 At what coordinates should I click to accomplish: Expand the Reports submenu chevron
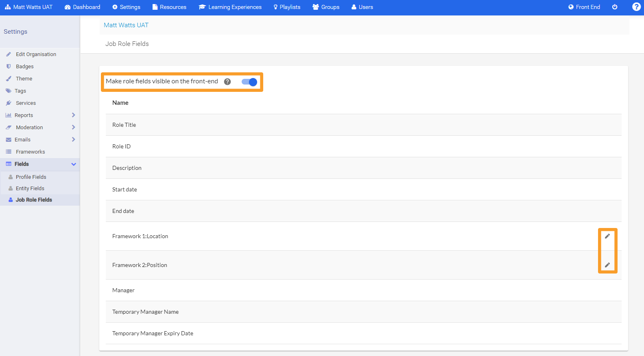point(73,115)
